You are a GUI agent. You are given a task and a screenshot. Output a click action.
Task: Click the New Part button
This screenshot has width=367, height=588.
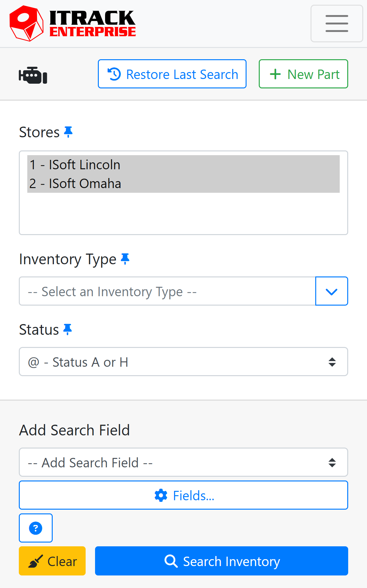(x=303, y=74)
